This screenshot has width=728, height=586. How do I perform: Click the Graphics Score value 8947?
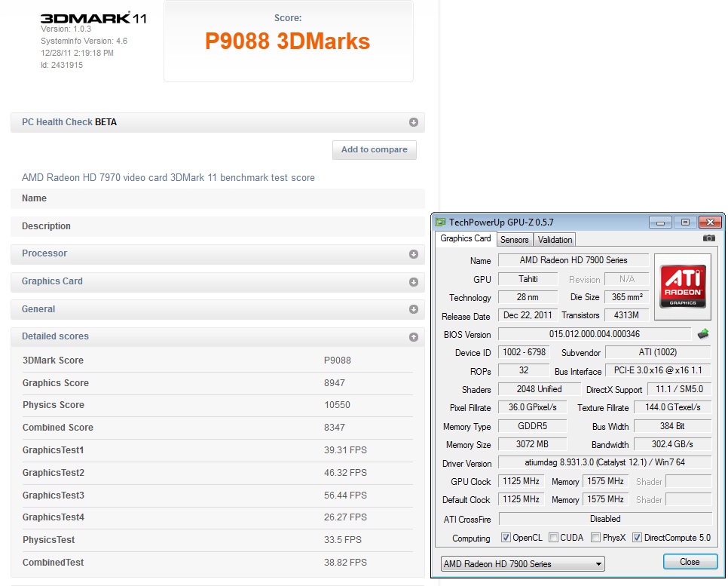pyautogui.click(x=335, y=383)
